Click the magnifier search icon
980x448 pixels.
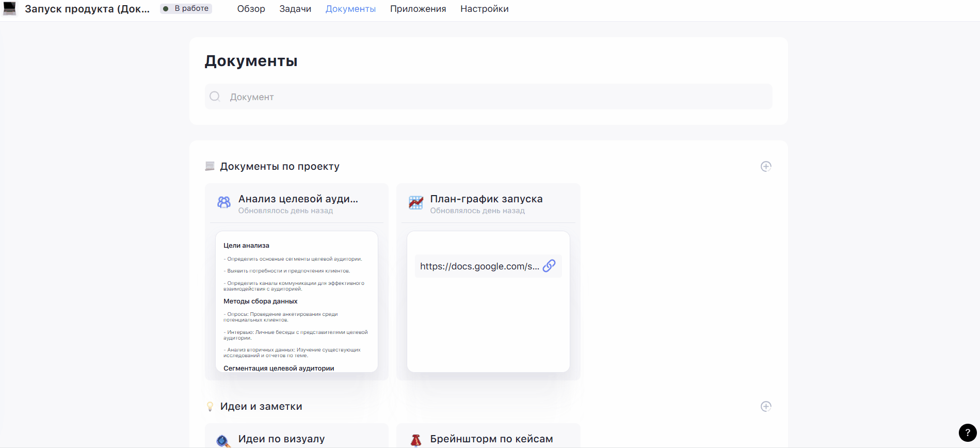point(215,97)
